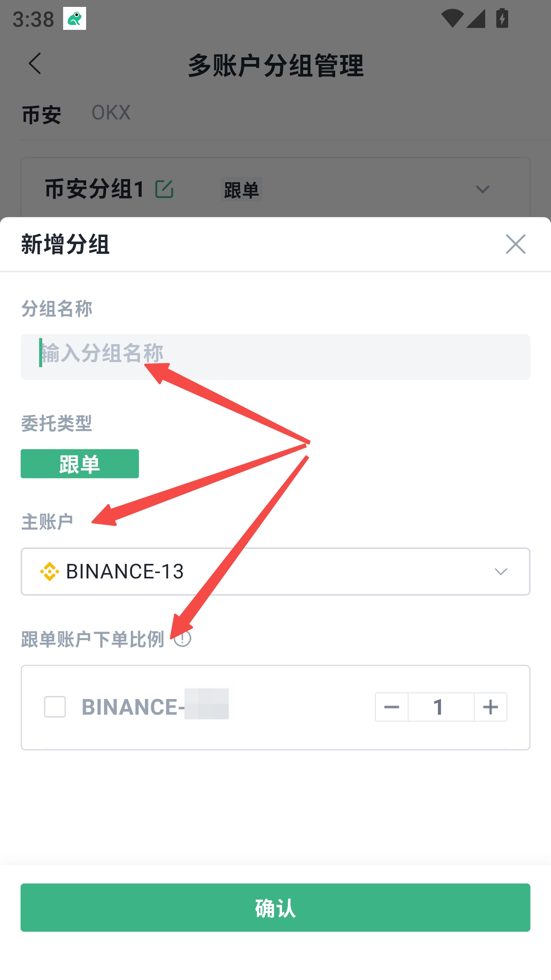The width and height of the screenshot is (551, 980).
Task: Click the 跟单 tag beside 币安分组1
Action: (x=241, y=190)
